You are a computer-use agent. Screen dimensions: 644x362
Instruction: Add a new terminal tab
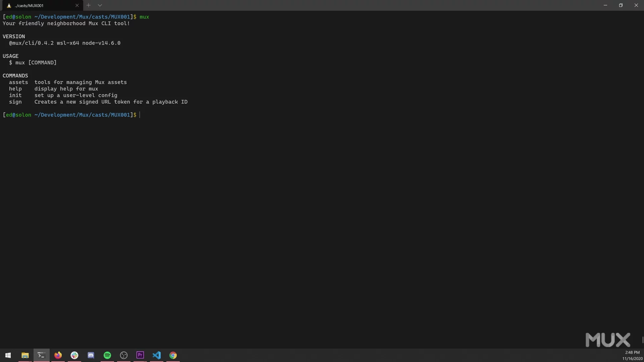pyautogui.click(x=89, y=5)
